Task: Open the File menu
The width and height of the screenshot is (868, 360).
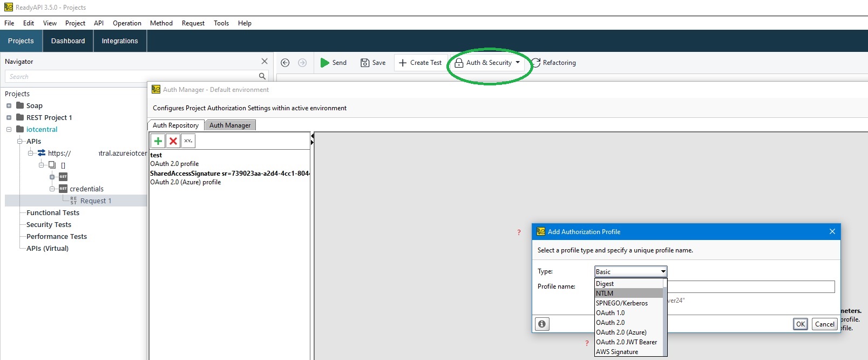Action: point(9,23)
